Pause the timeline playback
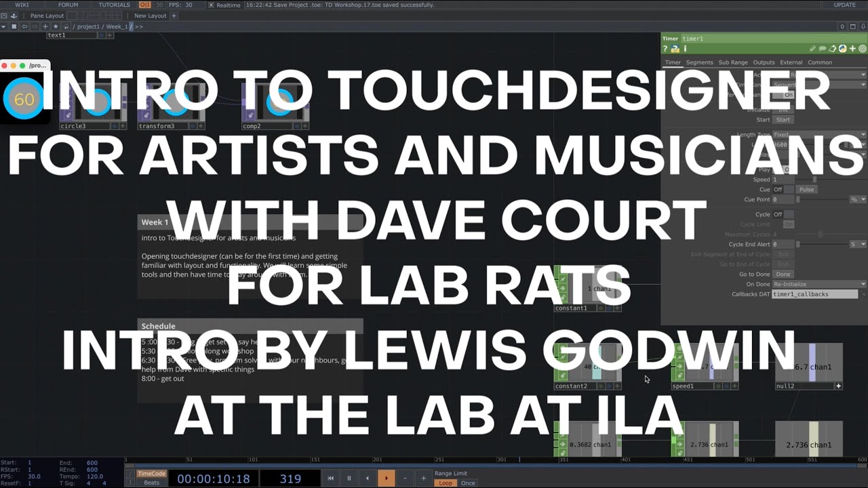868x488 pixels. pos(349,479)
